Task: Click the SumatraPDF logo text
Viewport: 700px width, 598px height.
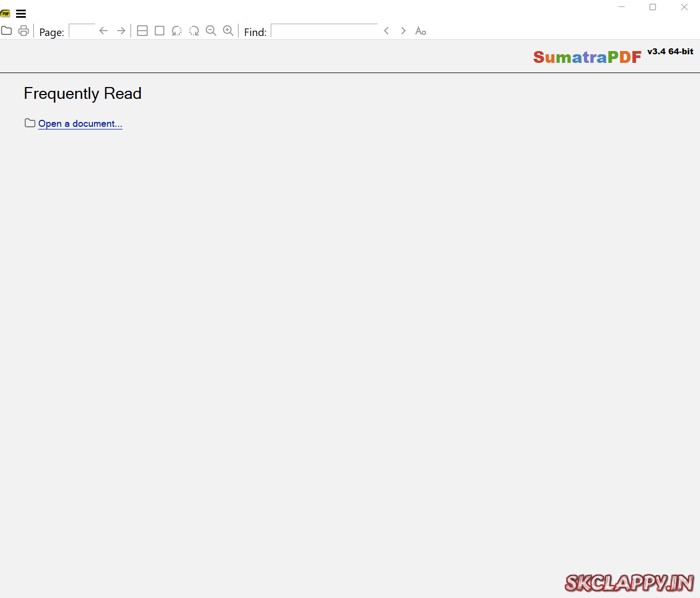Action: (x=587, y=57)
